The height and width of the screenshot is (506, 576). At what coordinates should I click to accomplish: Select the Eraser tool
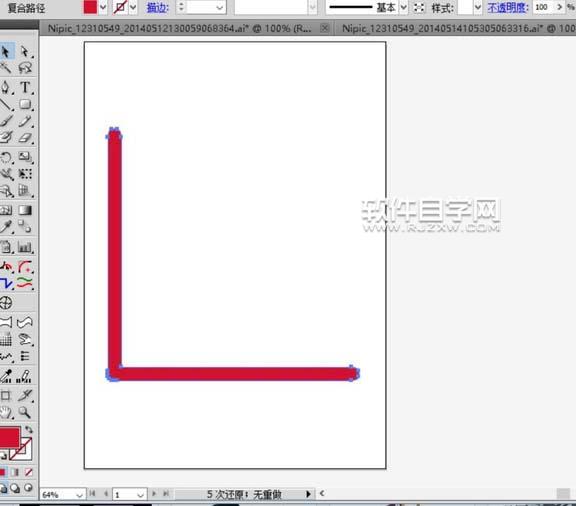pyautogui.click(x=25, y=138)
